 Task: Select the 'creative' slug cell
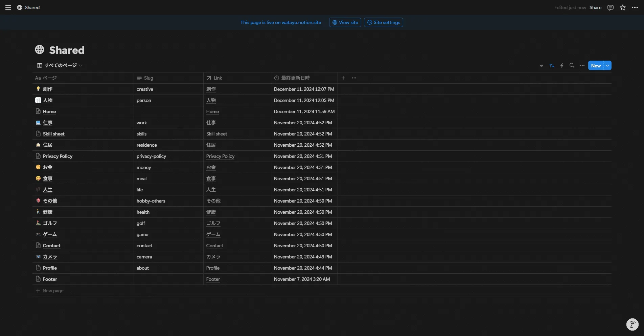pos(168,89)
